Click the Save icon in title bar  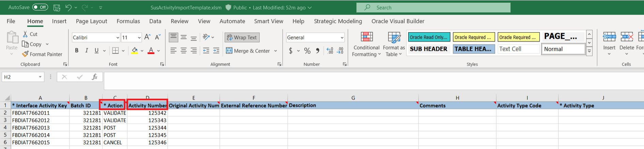[57, 7]
